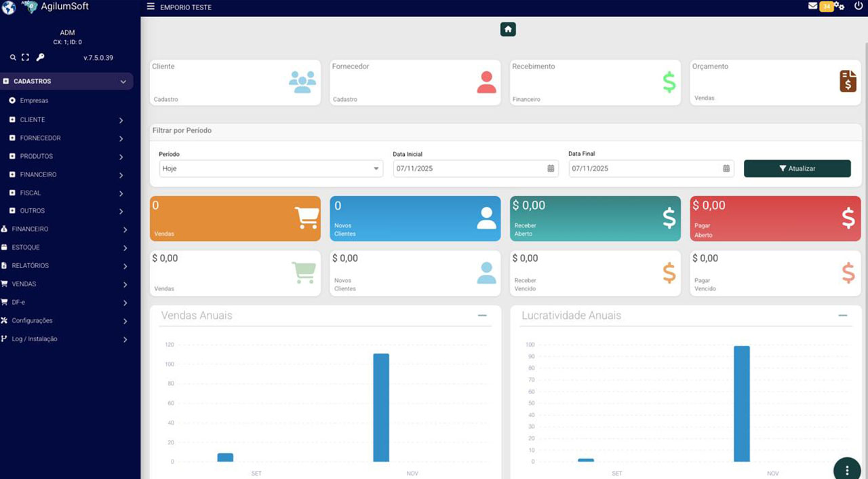Minimize the Vendas Anuais chart panel
Screen dimensions: 868x479
pyautogui.click(x=482, y=315)
